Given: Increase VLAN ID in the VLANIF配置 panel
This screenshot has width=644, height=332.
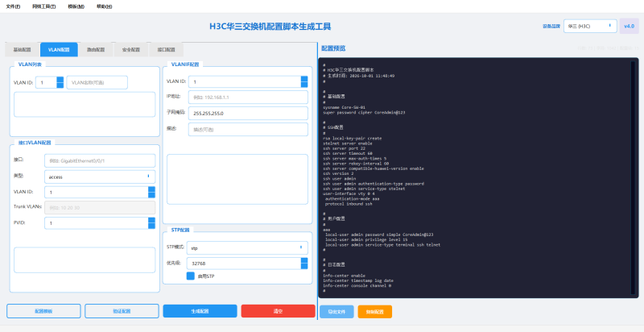Looking at the screenshot, I should pos(304,79).
